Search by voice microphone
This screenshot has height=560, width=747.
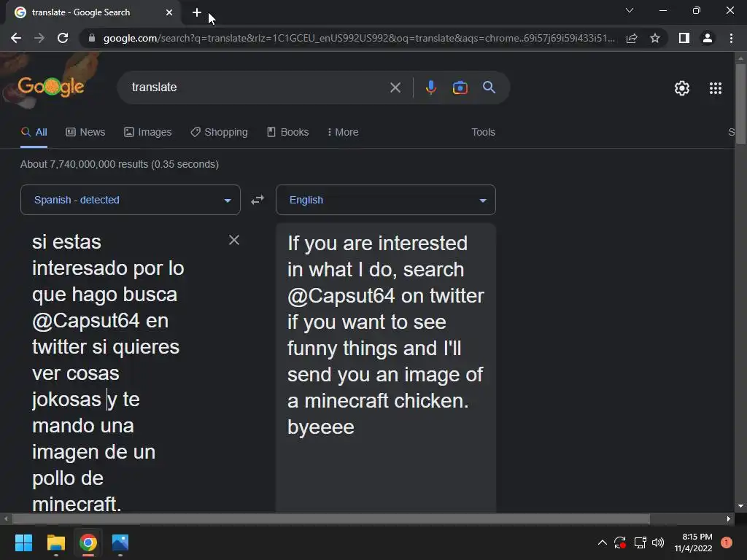point(430,87)
